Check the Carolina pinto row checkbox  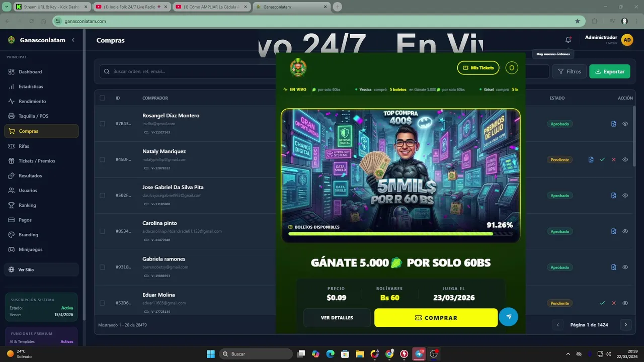pos(102,231)
